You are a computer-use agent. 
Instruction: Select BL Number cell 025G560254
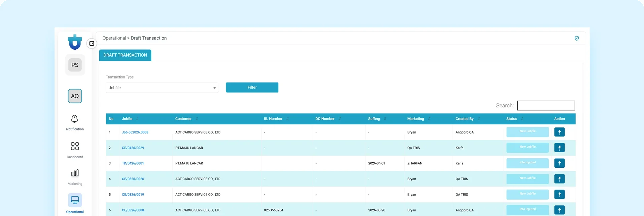[x=273, y=210]
